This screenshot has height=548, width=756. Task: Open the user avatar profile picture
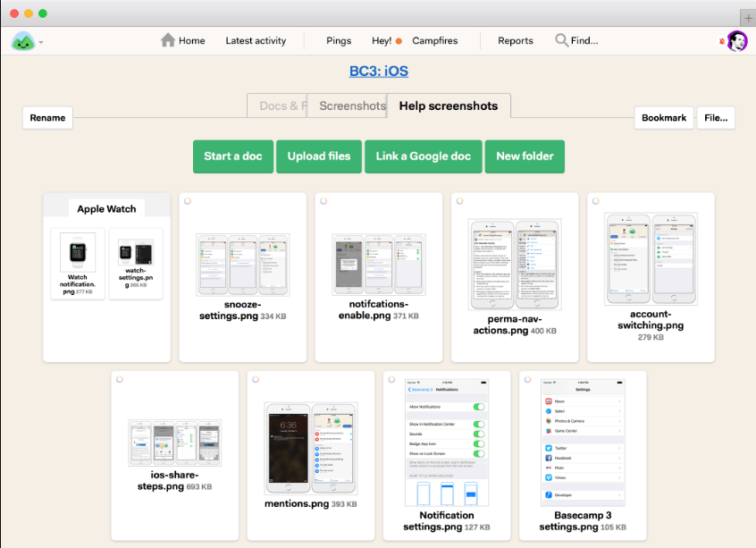tap(737, 41)
